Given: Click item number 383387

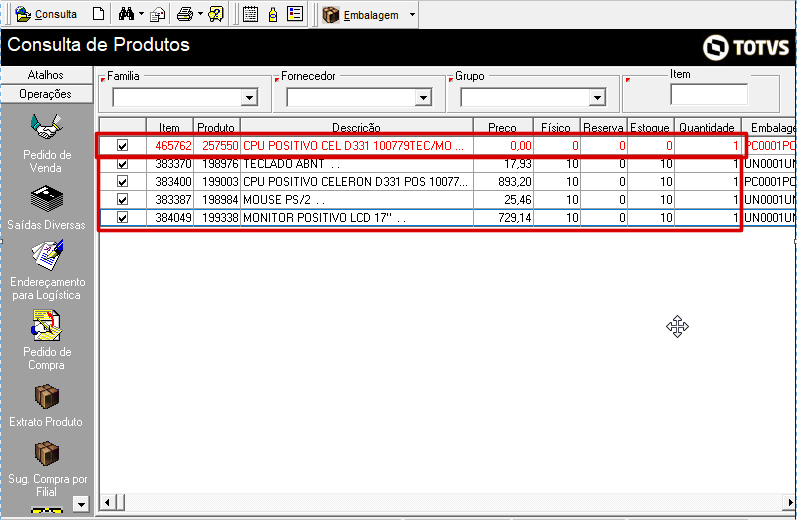Looking at the screenshot, I should click(173, 199).
